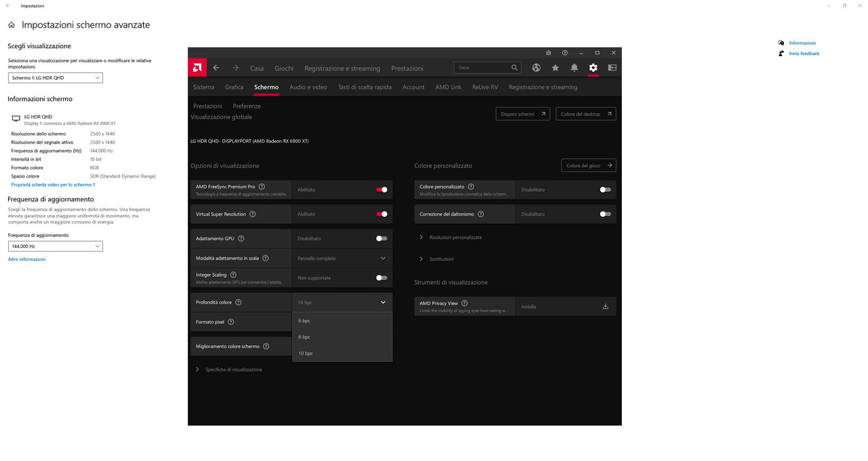Image resolution: width=868 pixels, height=461 pixels.
Task: Open the Giochi top menu
Action: pyautogui.click(x=284, y=68)
